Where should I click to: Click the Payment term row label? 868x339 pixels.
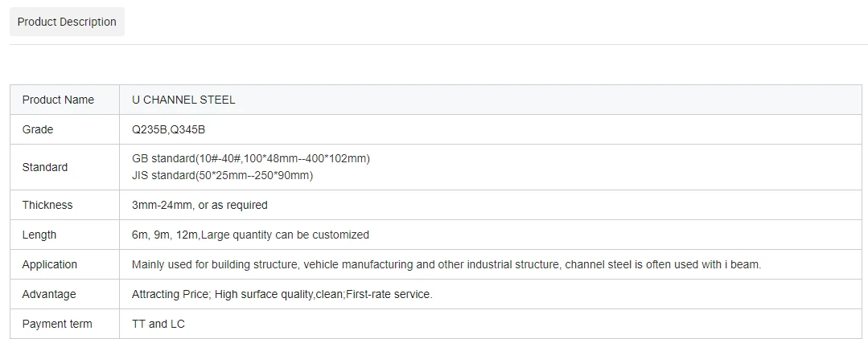(x=57, y=324)
